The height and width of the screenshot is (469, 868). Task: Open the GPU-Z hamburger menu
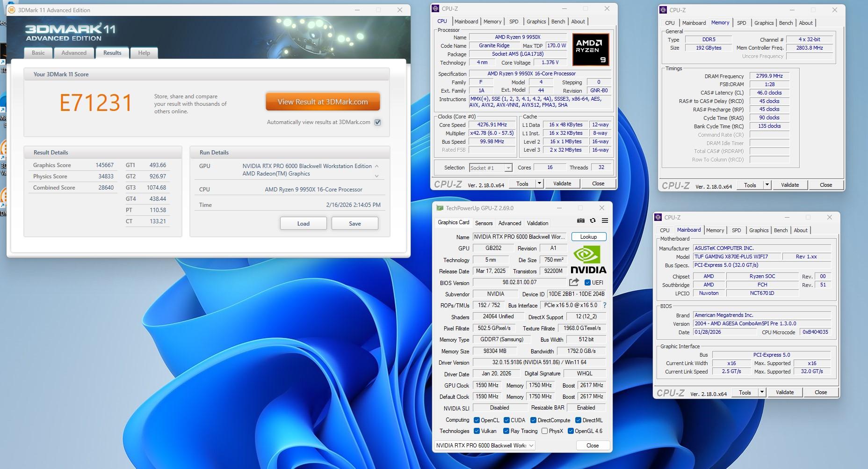(x=605, y=221)
